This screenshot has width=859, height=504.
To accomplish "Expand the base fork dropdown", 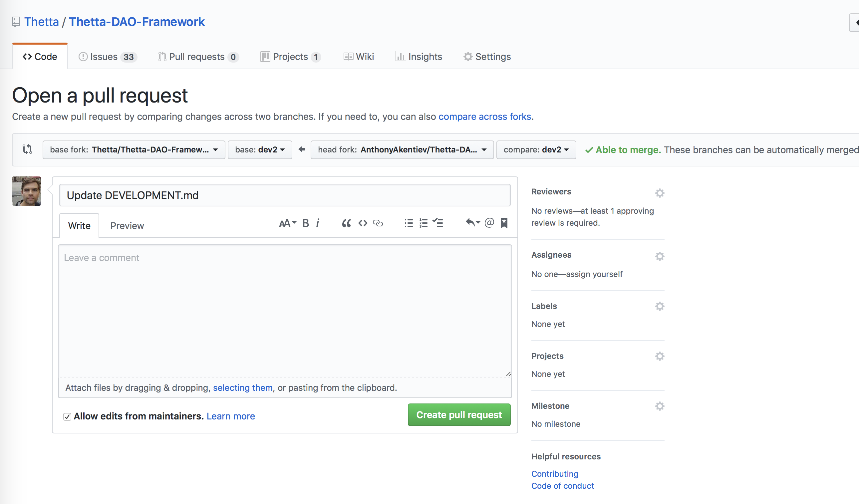I will coord(134,149).
